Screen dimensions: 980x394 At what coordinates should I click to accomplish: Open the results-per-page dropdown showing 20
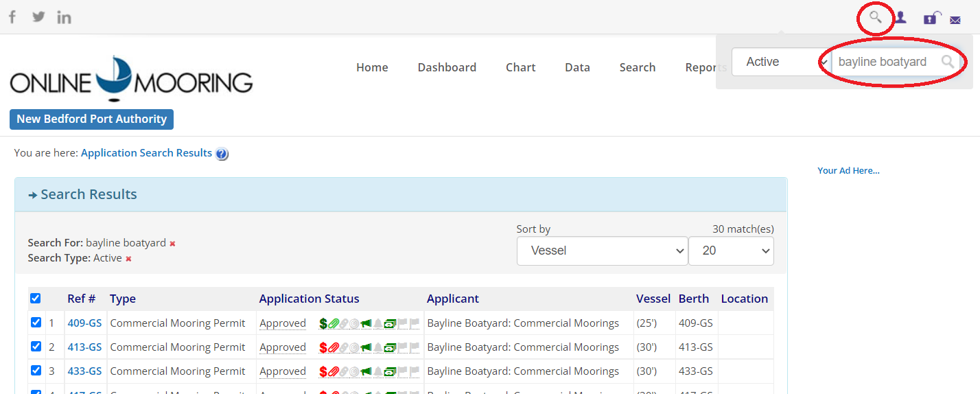730,251
